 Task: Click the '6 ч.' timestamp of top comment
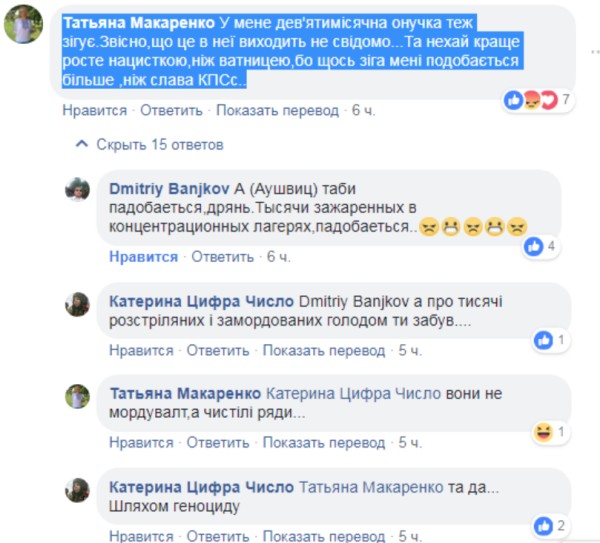[x=363, y=111]
